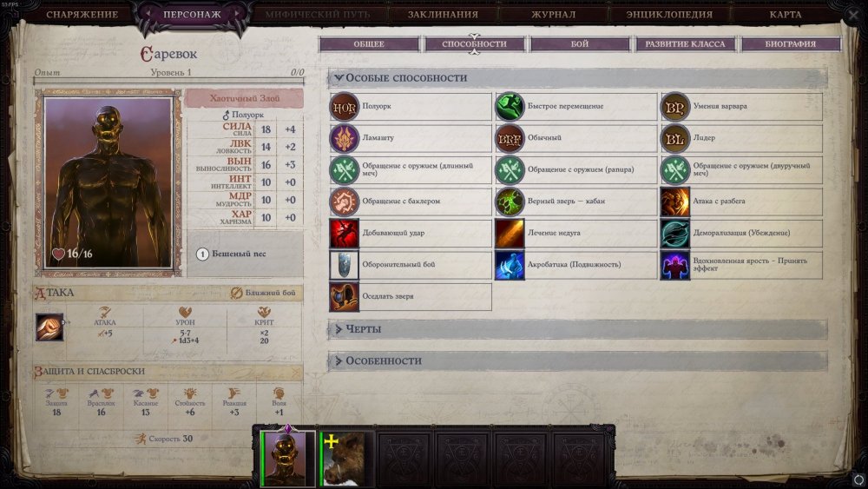Go to the Карта screen
The image size is (868, 489).
(785, 15)
